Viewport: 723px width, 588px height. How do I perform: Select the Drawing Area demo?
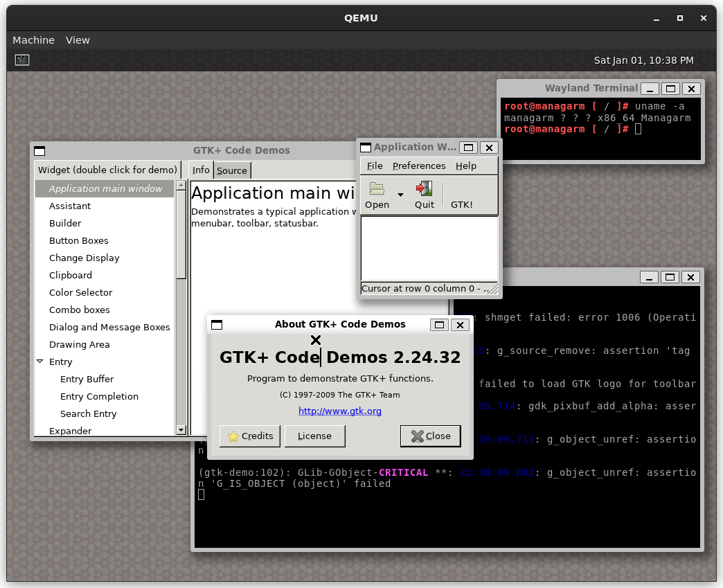click(x=105, y=344)
